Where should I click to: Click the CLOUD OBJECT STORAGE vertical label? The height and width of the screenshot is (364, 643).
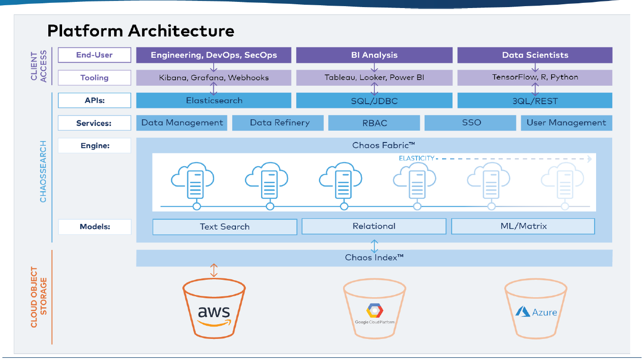pyautogui.click(x=39, y=297)
